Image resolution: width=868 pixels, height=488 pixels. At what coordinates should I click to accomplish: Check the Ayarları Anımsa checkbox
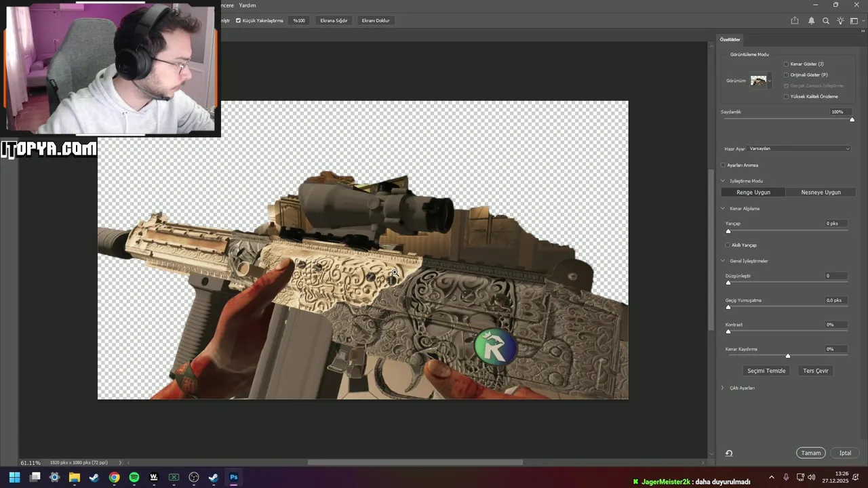pos(723,165)
